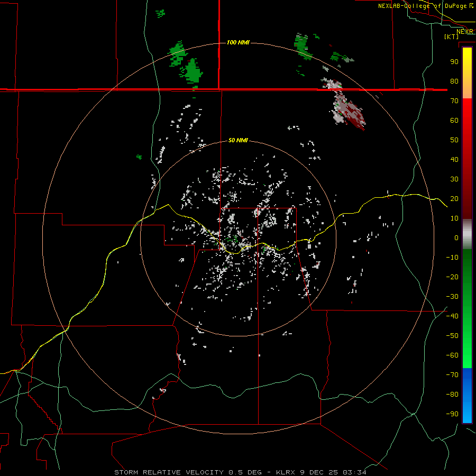Click the -60 value on the velocity scale
Image resolution: width=476 pixels, height=476 pixels.
coord(452,355)
